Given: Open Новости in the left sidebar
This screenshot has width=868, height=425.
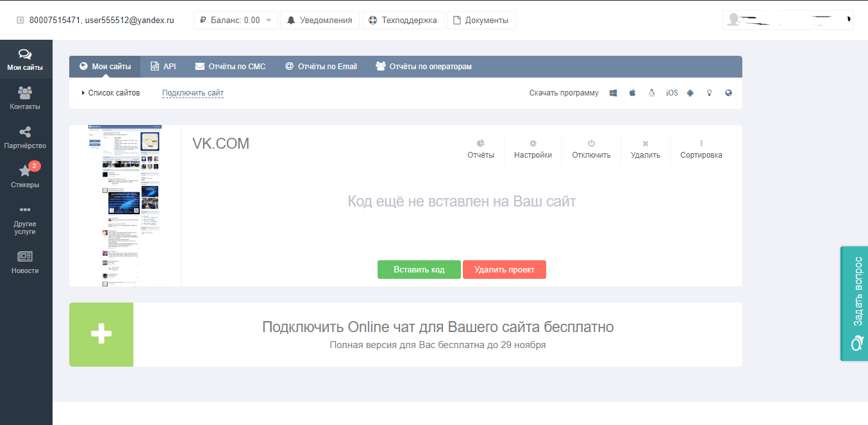Looking at the screenshot, I should tap(25, 262).
